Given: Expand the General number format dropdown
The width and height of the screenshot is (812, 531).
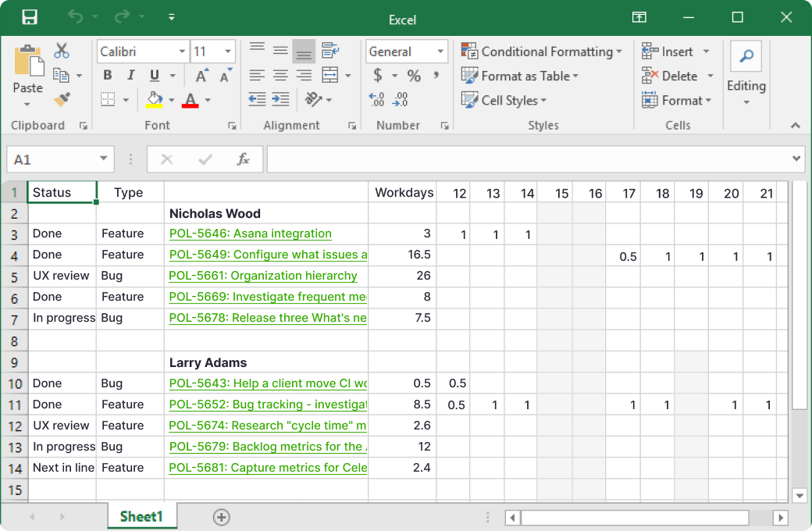Looking at the screenshot, I should [x=440, y=52].
